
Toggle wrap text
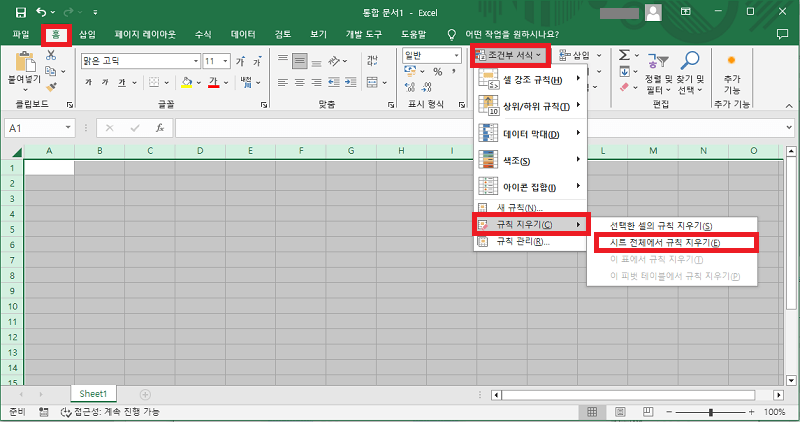372,61
